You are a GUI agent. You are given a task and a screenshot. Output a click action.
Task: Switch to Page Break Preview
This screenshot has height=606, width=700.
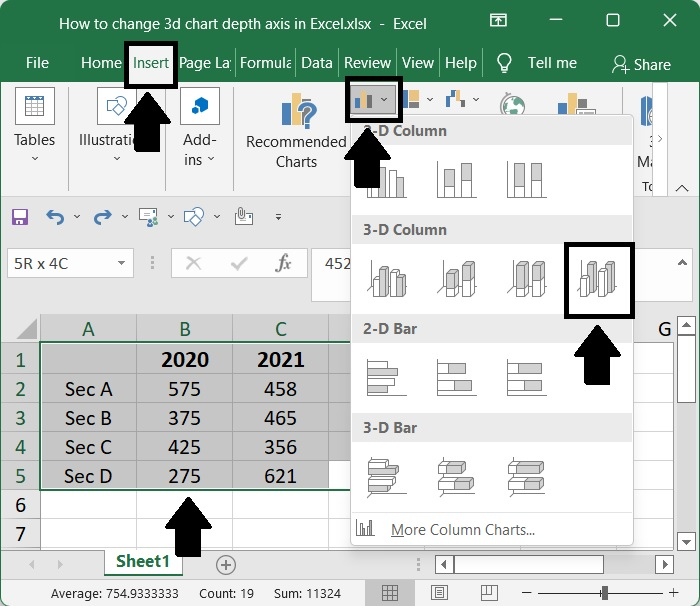(489, 593)
